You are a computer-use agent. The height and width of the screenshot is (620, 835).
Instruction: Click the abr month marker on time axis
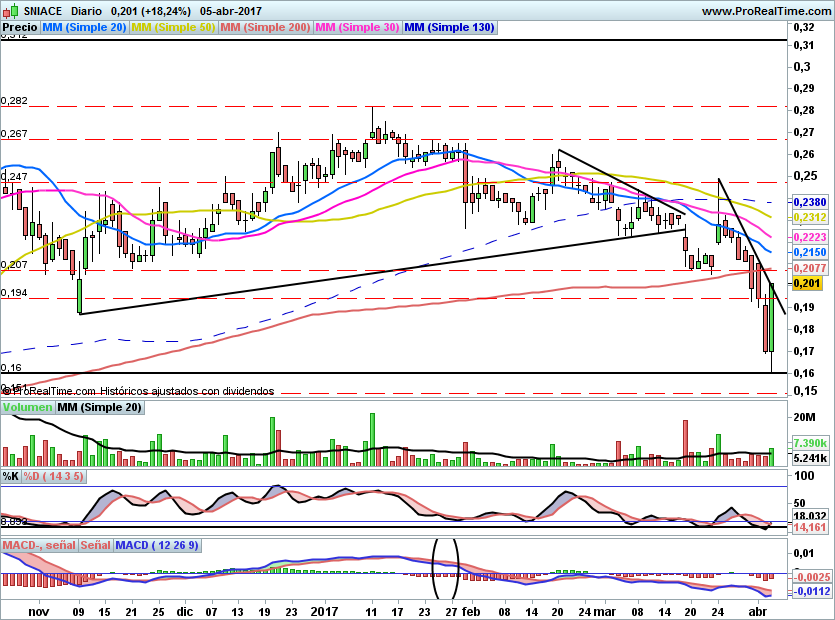click(758, 611)
